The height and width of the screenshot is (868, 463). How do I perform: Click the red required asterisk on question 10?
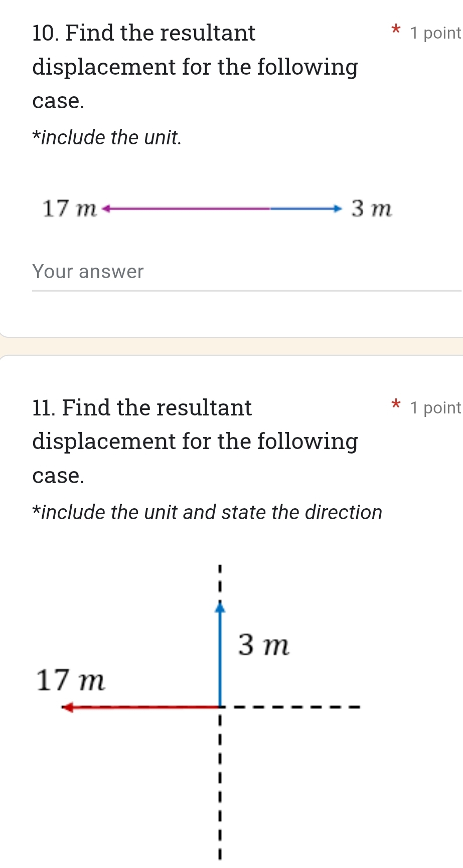tap(396, 29)
